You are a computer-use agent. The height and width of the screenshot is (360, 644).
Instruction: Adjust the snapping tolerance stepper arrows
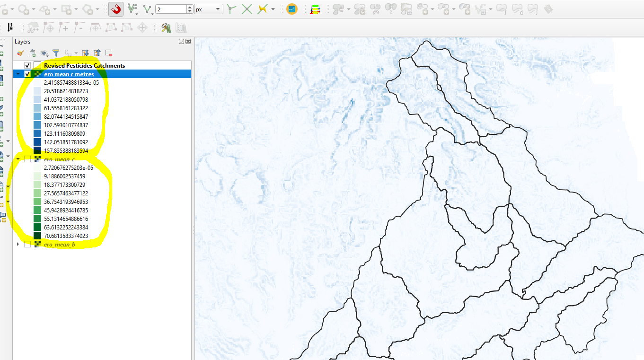coord(190,9)
